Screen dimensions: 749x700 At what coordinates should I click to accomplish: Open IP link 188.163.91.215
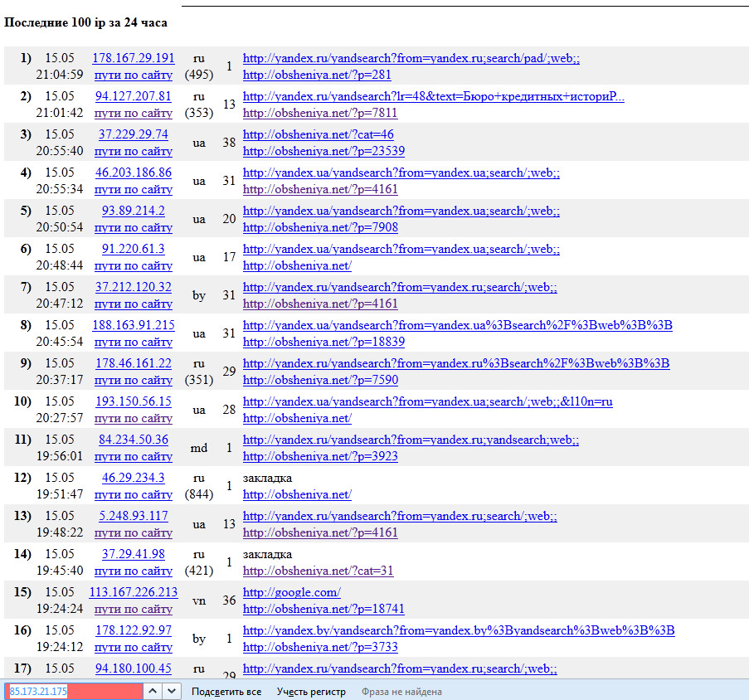click(x=134, y=326)
